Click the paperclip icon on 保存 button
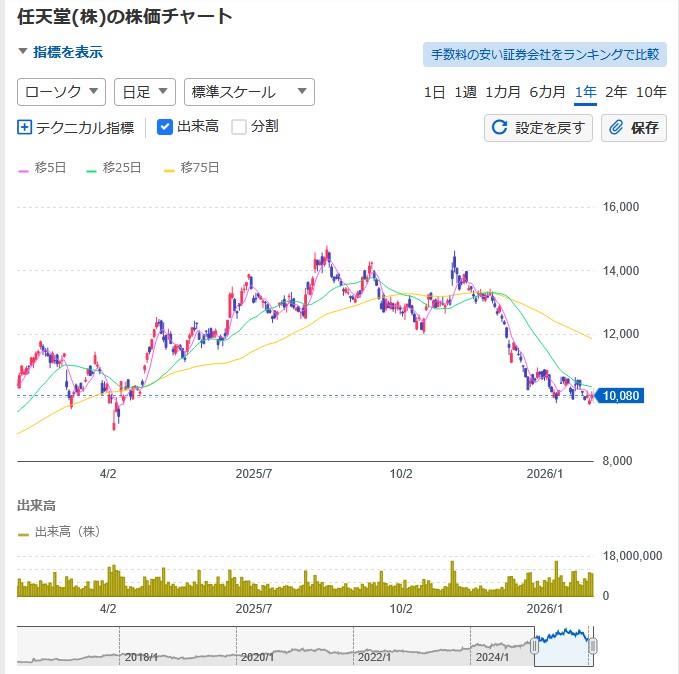The image size is (679, 674). coord(617,128)
